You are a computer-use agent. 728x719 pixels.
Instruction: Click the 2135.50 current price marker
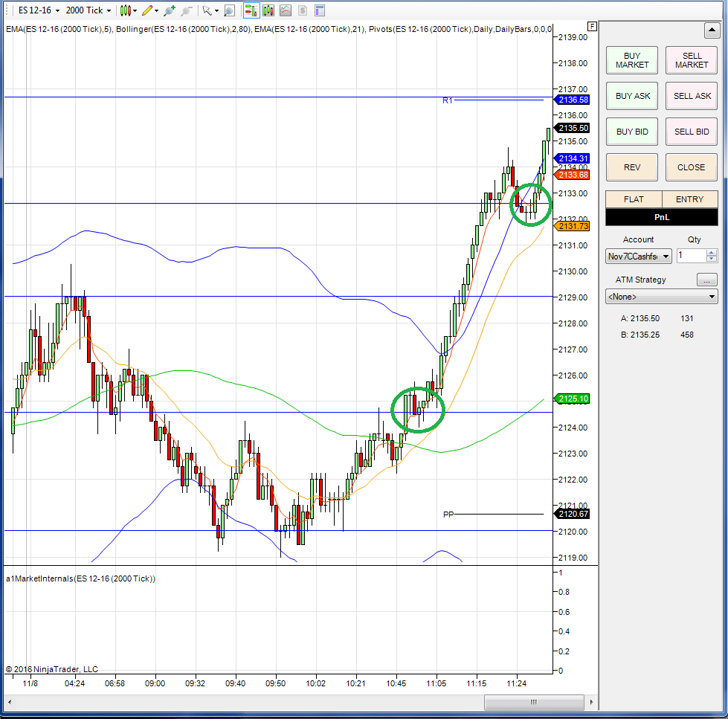[x=573, y=128]
